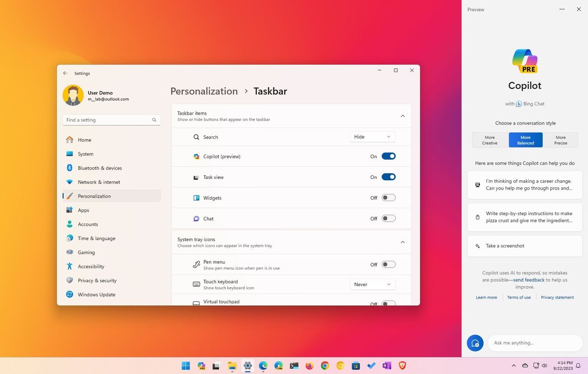Viewport: 588px width, 374px height.
Task: Click the OneDrive cloud tray icon
Action: 525,366
